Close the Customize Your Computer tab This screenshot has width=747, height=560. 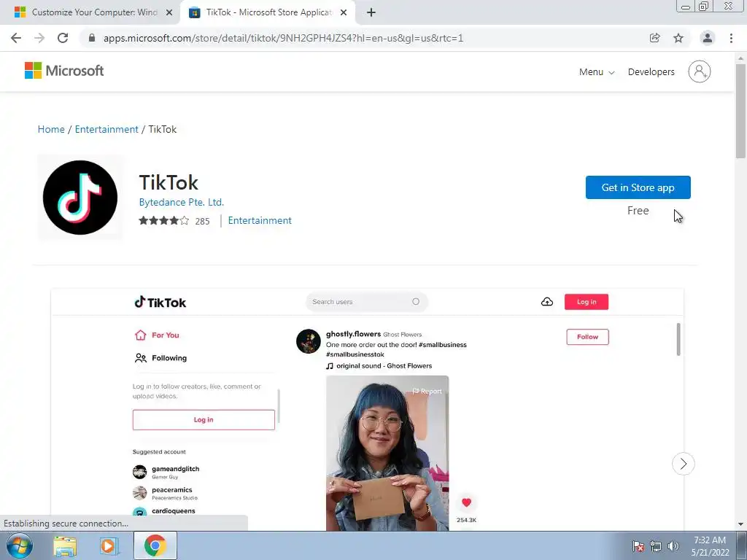click(169, 12)
